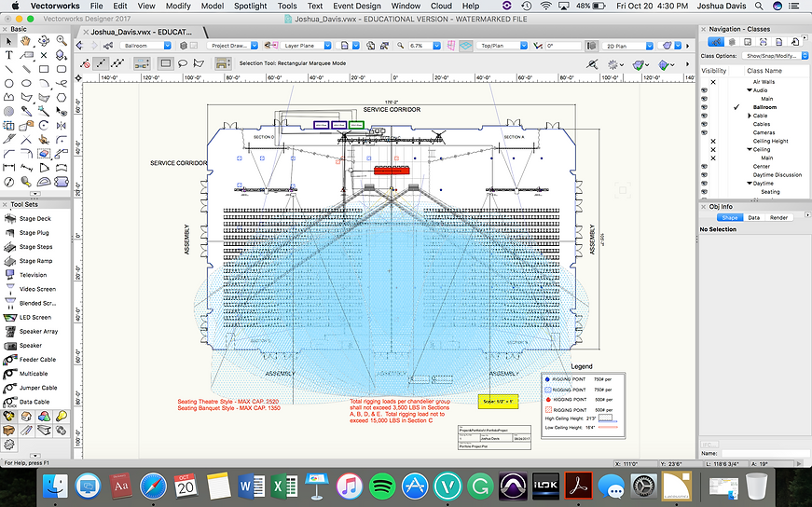
Task: Select the Zoom magnifier tool
Action: click(62, 41)
